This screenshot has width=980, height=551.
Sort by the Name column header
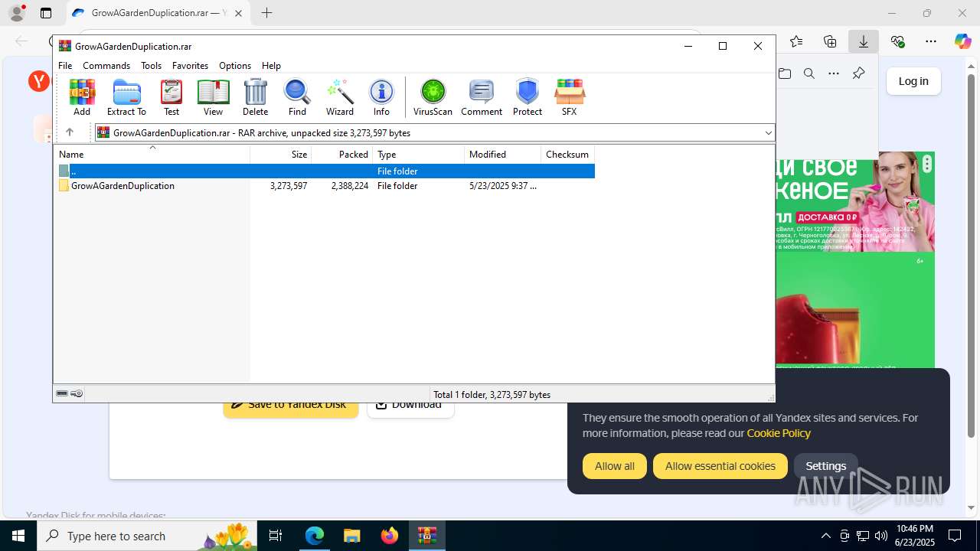pos(152,155)
